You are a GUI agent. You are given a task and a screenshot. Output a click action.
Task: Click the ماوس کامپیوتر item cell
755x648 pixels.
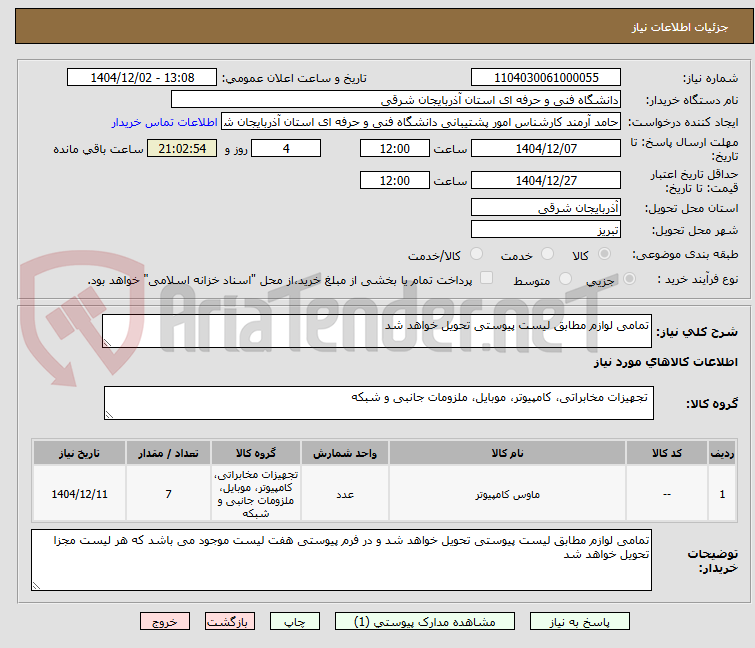coord(508,494)
